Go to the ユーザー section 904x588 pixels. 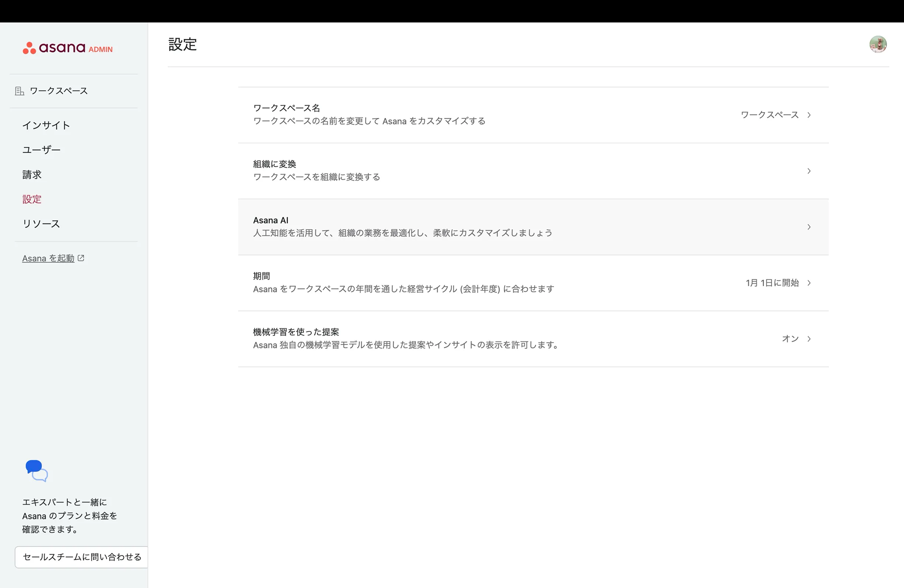tap(42, 150)
